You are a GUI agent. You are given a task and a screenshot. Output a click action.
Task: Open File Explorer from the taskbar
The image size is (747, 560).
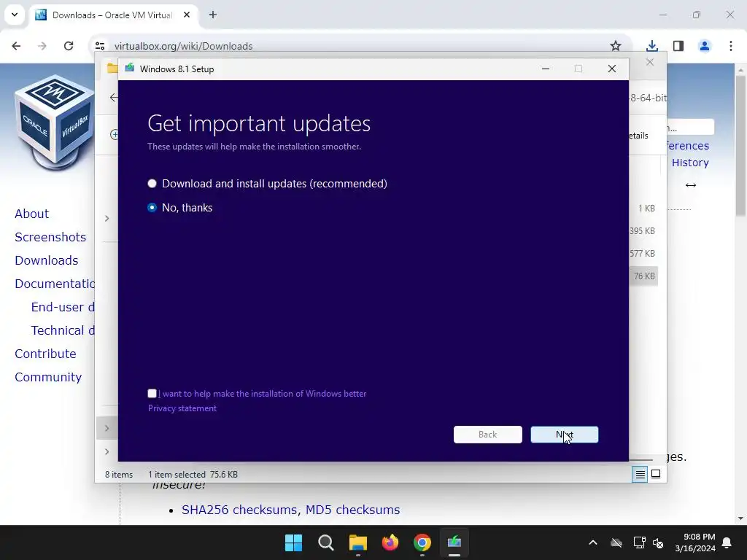(x=357, y=542)
